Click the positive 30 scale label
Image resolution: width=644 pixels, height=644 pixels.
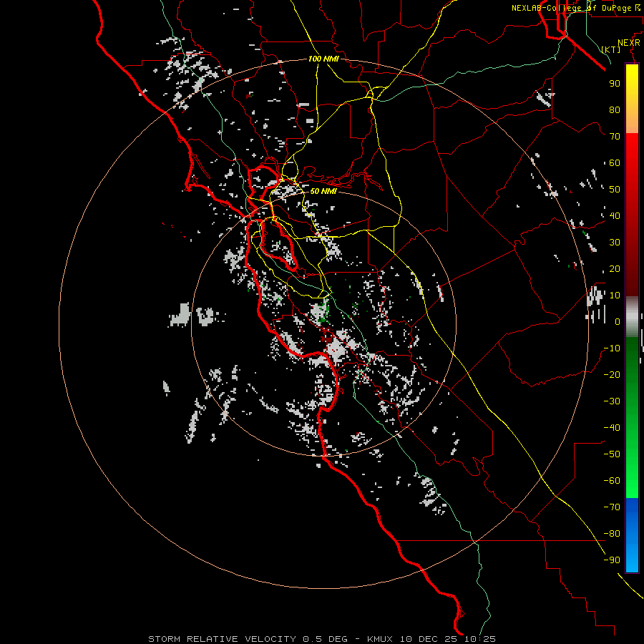[x=615, y=243]
